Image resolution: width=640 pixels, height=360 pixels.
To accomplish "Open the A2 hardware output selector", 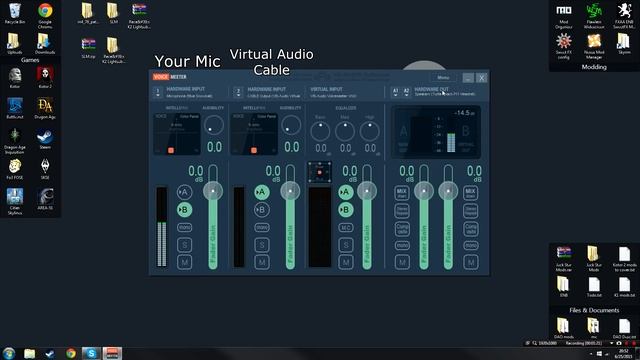I will (x=406, y=92).
